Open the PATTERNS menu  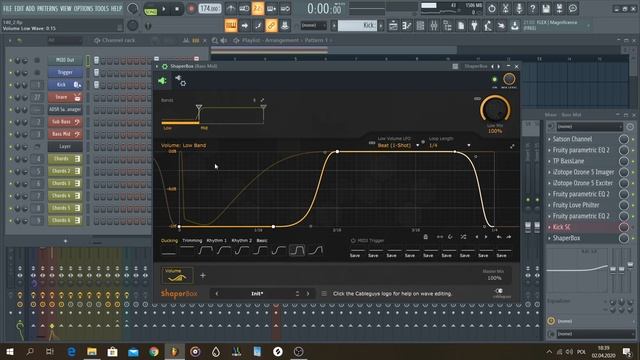click(x=47, y=8)
